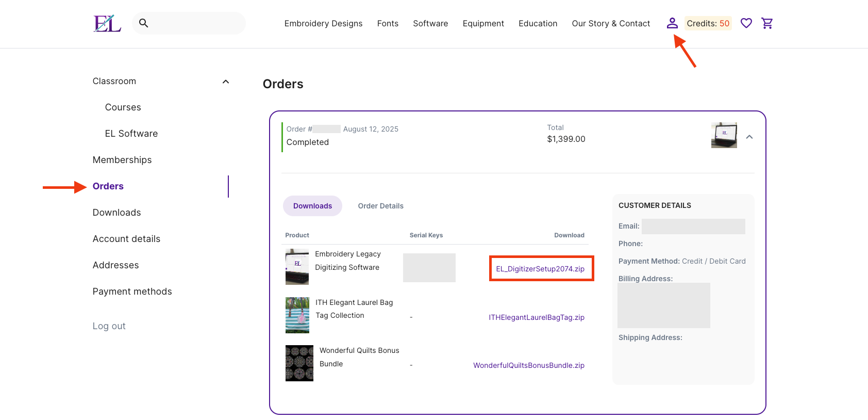Click the Laurel Bag Tag thumbnail
The width and height of the screenshot is (868, 420).
click(297, 315)
